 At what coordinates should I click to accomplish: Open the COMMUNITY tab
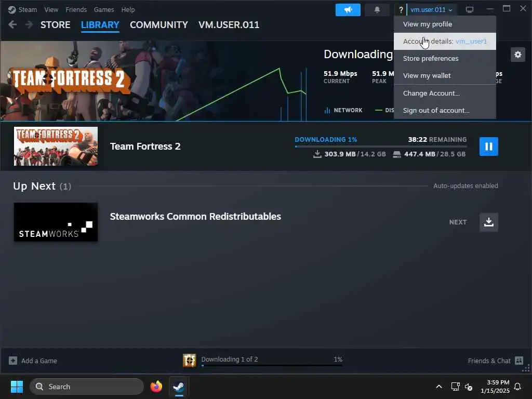point(159,25)
